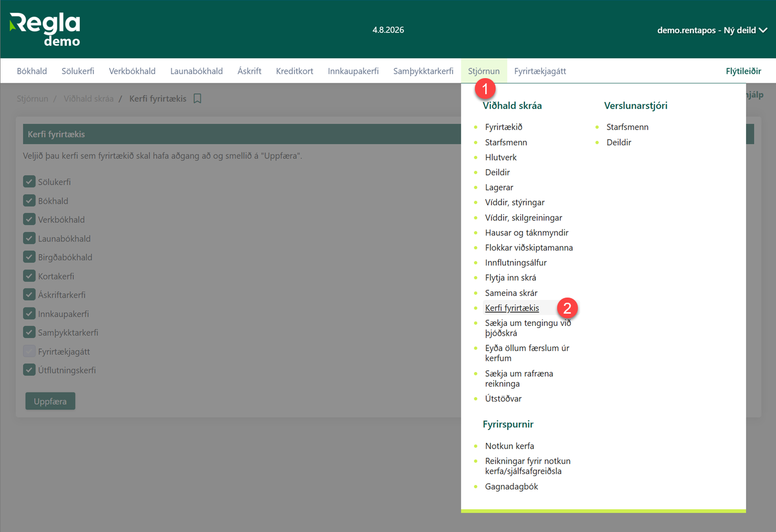This screenshot has width=776, height=532.
Task: Uncheck the Launabókhald checkbox
Action: (x=29, y=238)
